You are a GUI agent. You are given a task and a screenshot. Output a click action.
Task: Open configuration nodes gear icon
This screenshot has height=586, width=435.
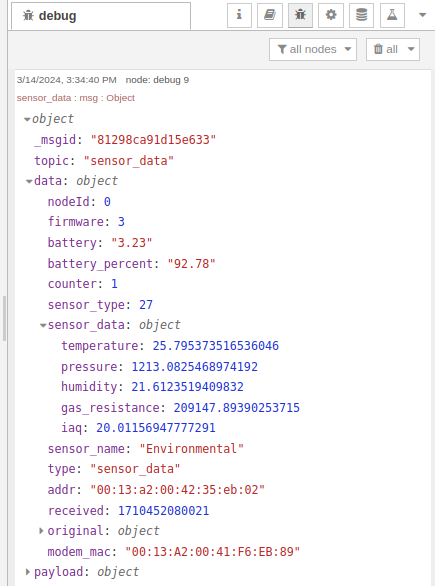(331, 15)
